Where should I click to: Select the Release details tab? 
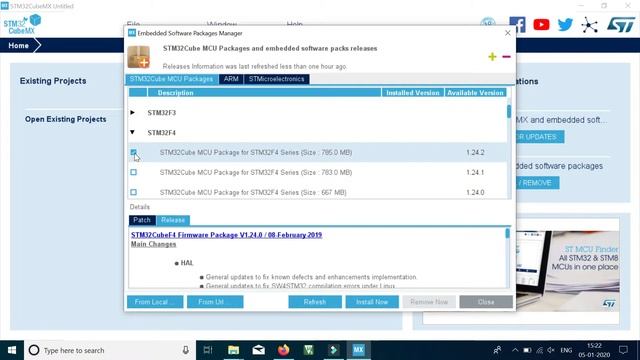pyautogui.click(x=173, y=220)
